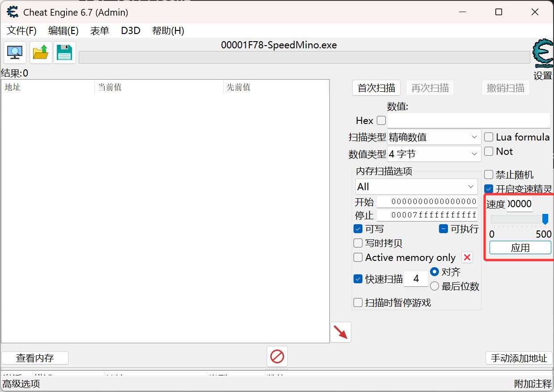The height and width of the screenshot is (392, 554).
Task: Click the 附加注释 status bar link
Action: coord(533,383)
